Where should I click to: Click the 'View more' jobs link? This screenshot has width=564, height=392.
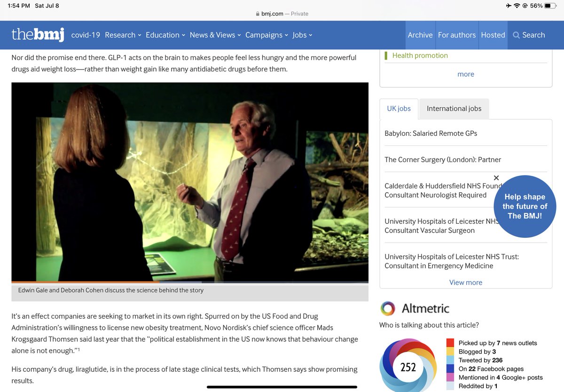[465, 282]
